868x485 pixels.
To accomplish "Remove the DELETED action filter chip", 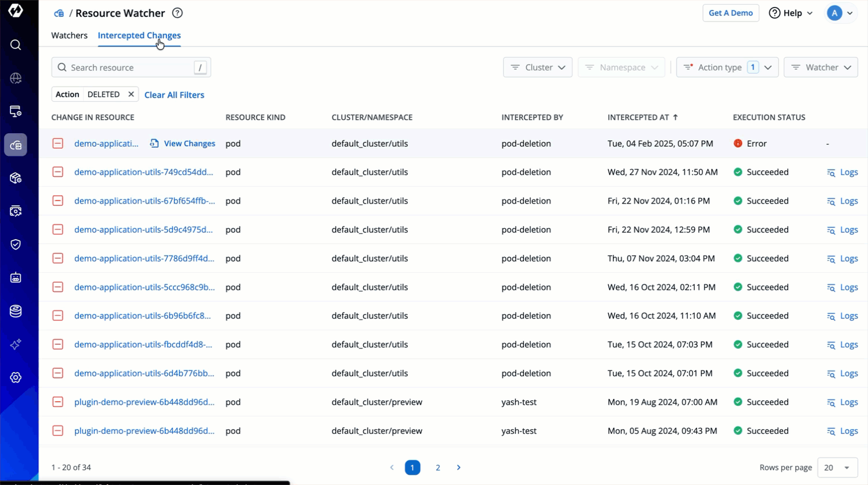I will (x=131, y=94).
